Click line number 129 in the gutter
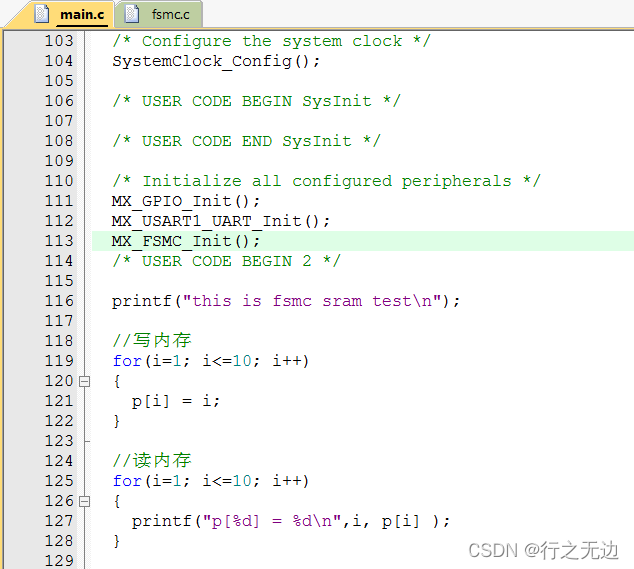Screen dimensions: 634x569 click(59, 561)
